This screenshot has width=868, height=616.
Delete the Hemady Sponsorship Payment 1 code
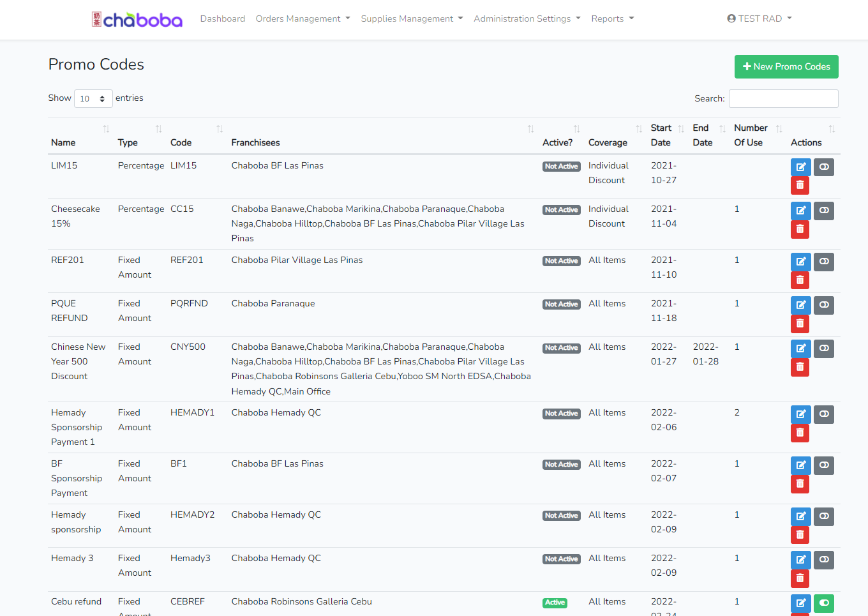[x=800, y=433]
